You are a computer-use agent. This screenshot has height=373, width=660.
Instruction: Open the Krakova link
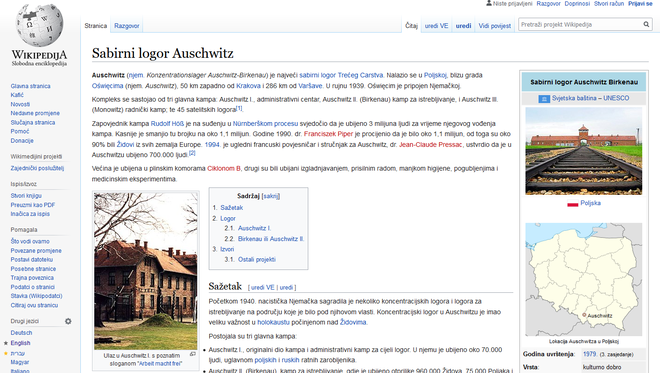(248, 86)
